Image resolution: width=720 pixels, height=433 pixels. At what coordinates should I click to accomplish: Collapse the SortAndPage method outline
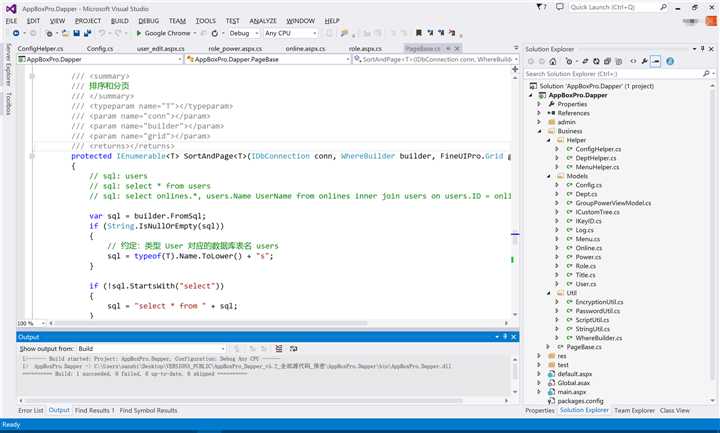point(32,156)
